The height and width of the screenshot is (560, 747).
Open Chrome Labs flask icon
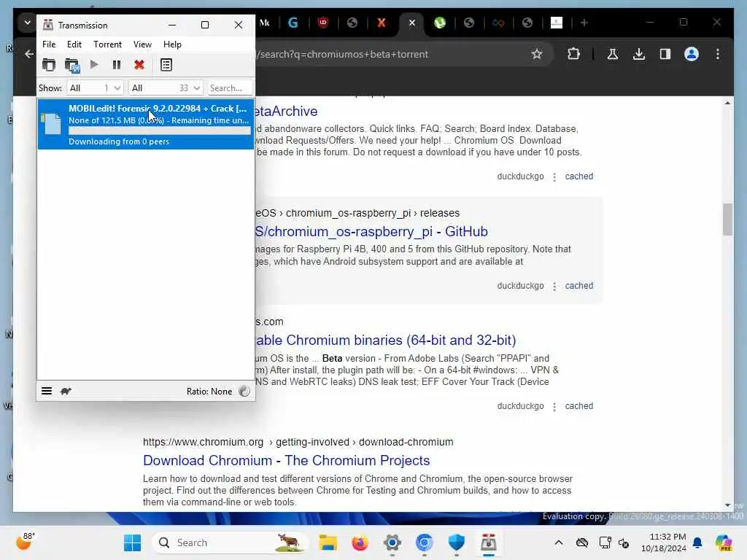(612, 54)
